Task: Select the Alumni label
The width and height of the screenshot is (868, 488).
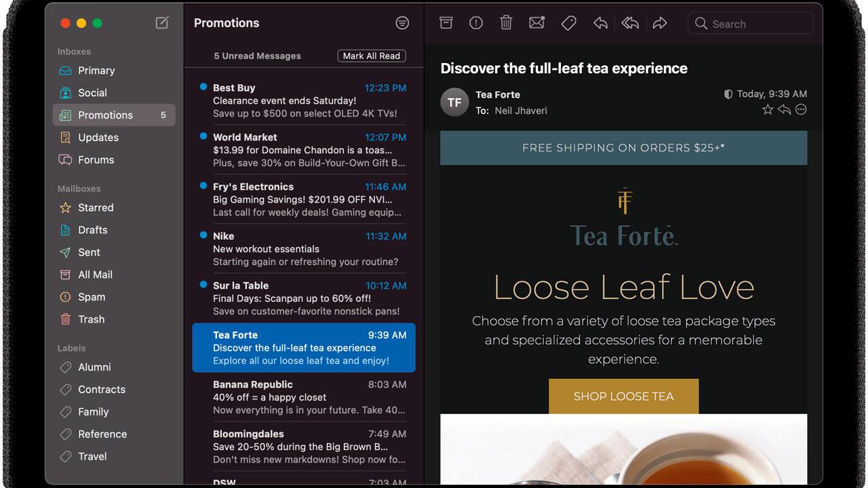Action: (x=114, y=367)
